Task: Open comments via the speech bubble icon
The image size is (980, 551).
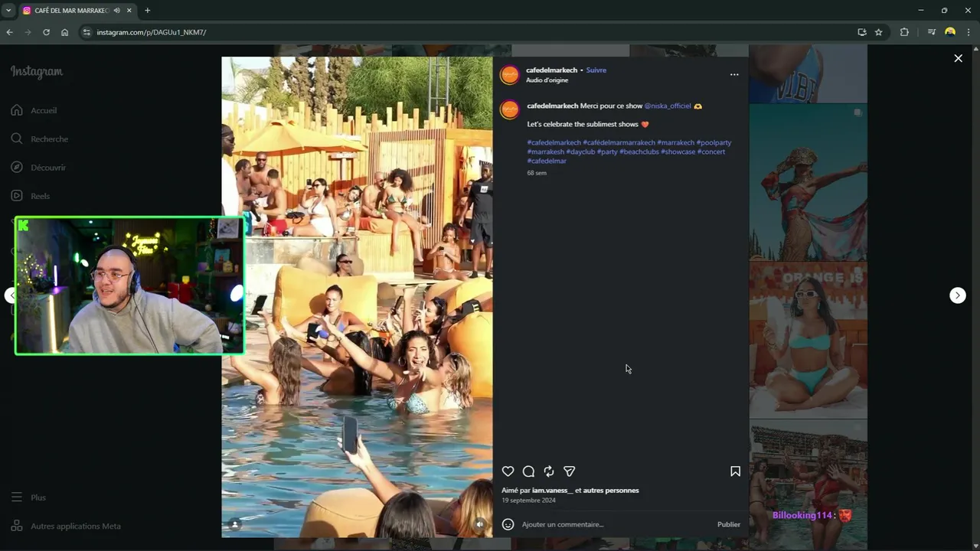Action: point(528,471)
